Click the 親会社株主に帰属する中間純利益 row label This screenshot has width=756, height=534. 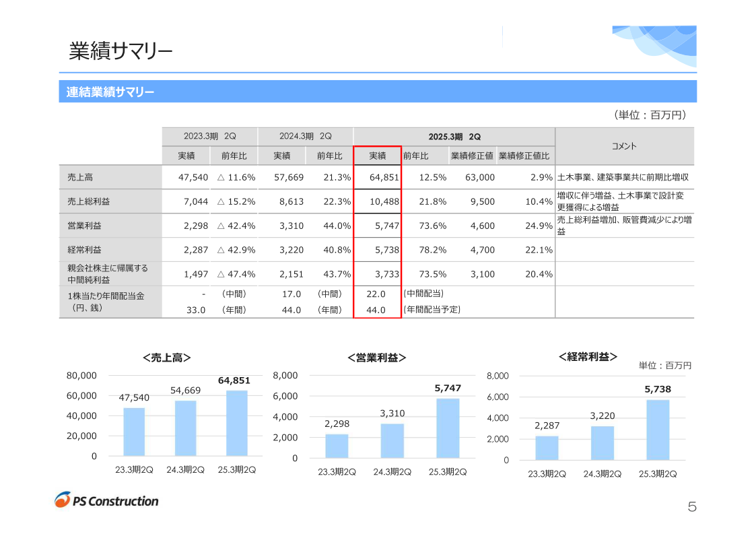click(x=108, y=273)
